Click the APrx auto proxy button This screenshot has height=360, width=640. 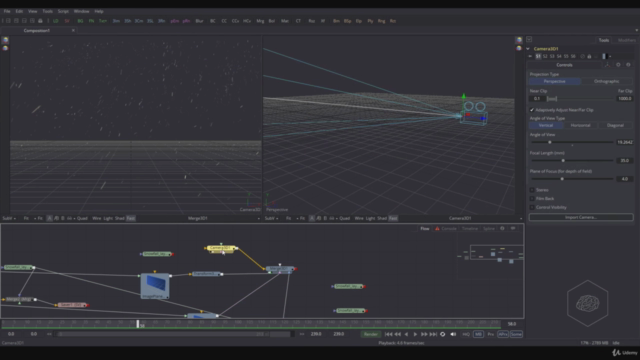(503, 334)
